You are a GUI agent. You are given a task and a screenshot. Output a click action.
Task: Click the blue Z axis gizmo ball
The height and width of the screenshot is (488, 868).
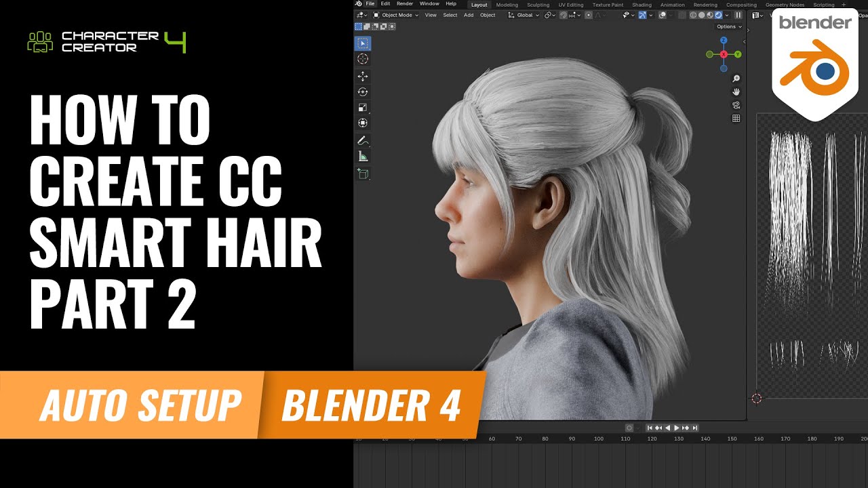[x=724, y=41]
